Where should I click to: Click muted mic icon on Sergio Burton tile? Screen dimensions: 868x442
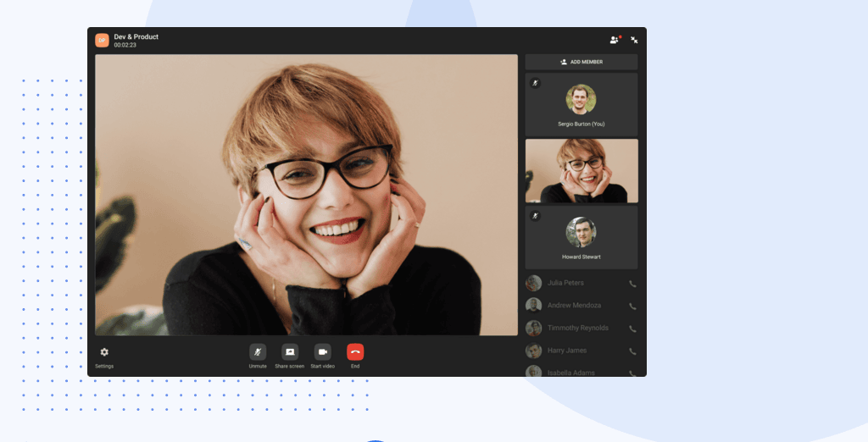coord(536,83)
